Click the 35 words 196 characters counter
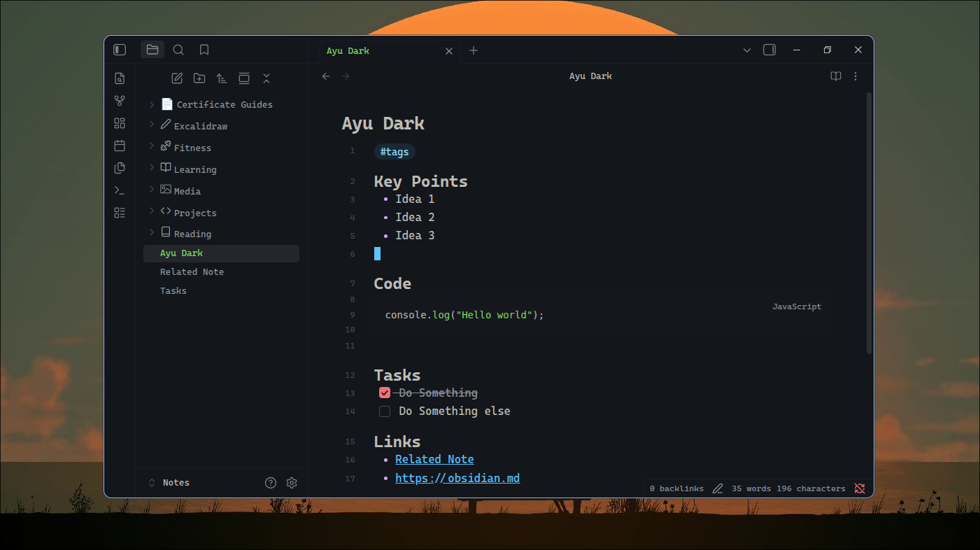Image resolution: width=980 pixels, height=550 pixels. 788,488
